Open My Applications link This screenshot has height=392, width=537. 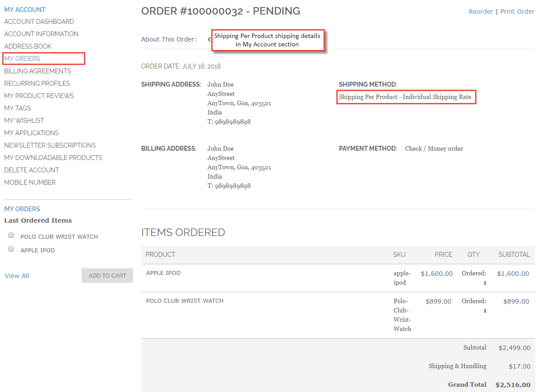click(31, 133)
